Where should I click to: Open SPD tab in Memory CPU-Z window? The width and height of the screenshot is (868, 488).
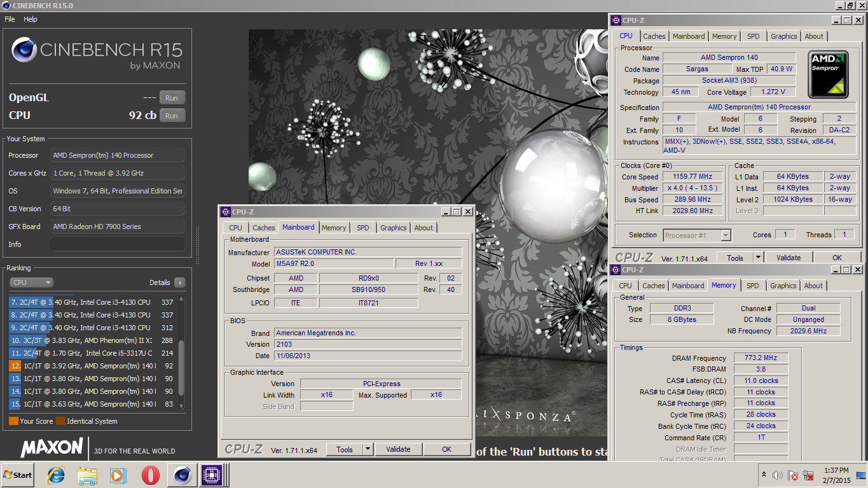point(753,286)
